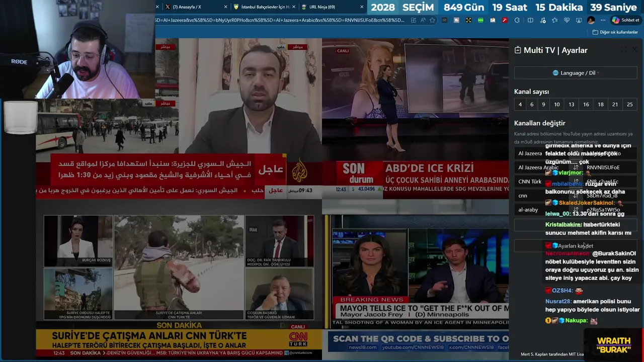Set channel count to 16
Screen dimensions: 644x362
[586, 105]
